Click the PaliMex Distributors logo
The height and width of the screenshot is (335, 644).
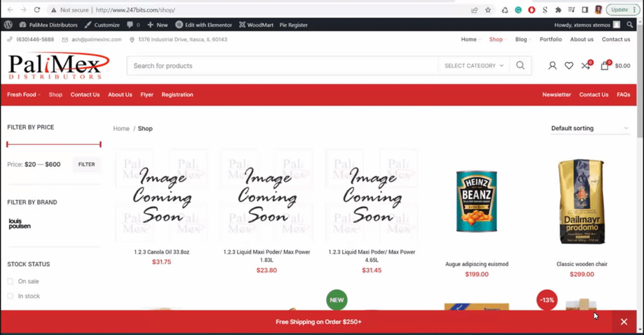click(x=59, y=65)
